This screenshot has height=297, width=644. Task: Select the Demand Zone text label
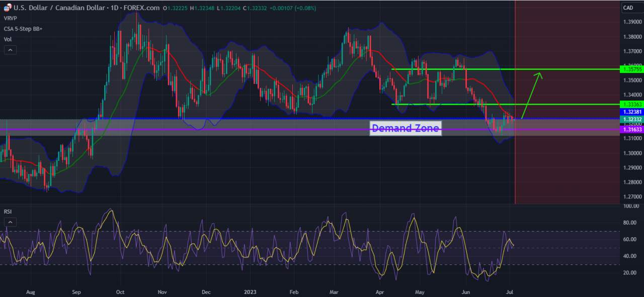click(x=406, y=129)
